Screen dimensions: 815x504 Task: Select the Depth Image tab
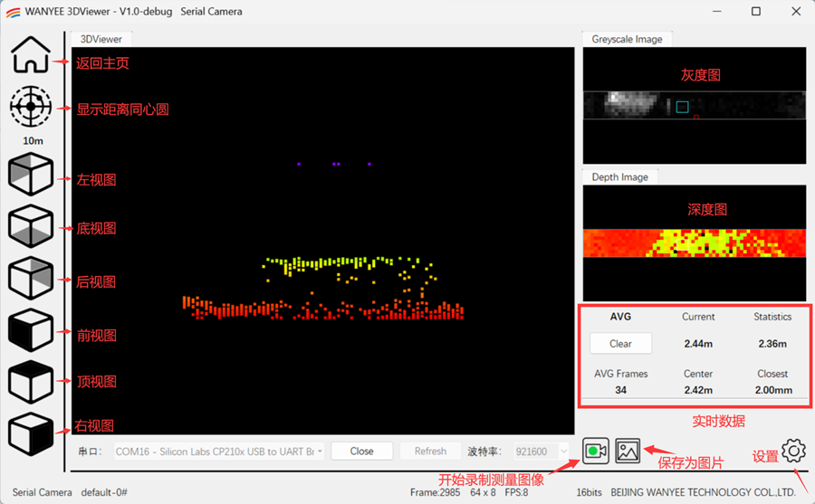619,176
